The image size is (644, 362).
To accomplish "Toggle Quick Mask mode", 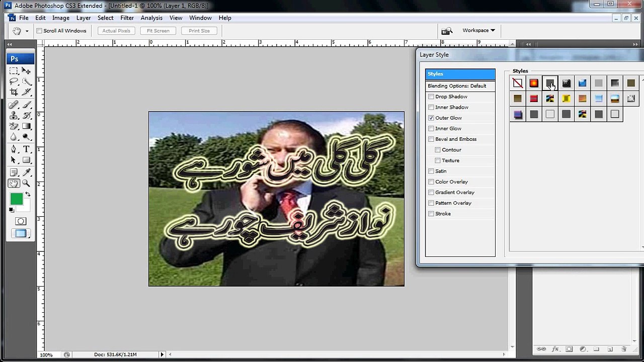I will tap(21, 221).
